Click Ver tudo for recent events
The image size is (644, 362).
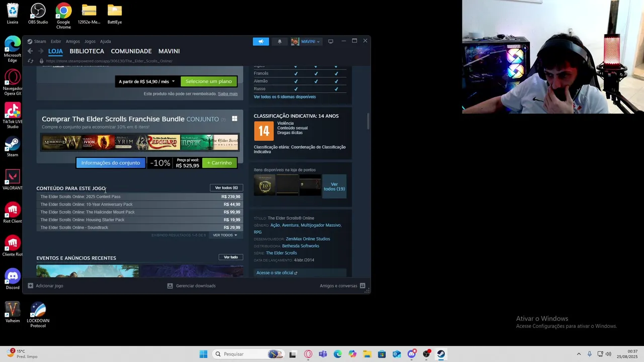(x=231, y=257)
